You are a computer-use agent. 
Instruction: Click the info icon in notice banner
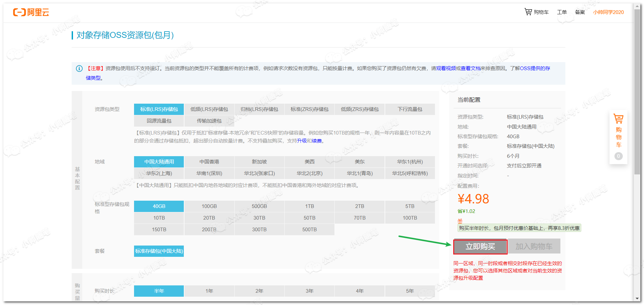tap(79, 68)
